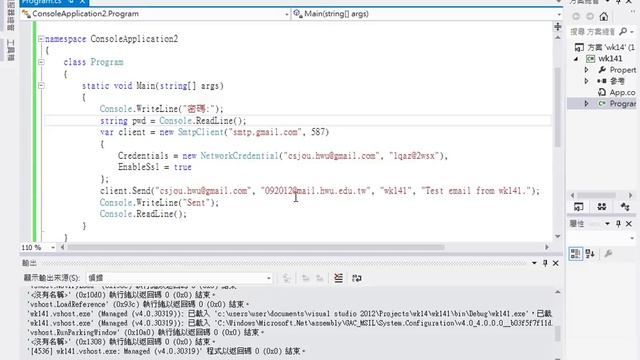Click the Back arrow in Solution Explorer toolbar
Image resolution: width=640 pixels, height=360 pixels.
576,16
